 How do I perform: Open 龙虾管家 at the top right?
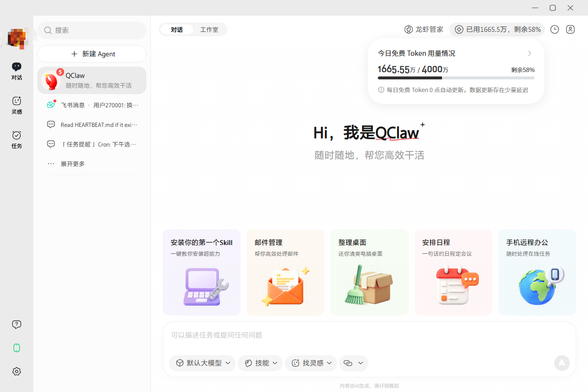click(x=423, y=29)
